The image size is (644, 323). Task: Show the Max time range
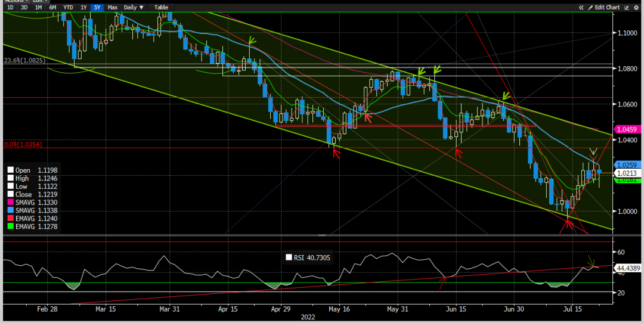[112, 7]
